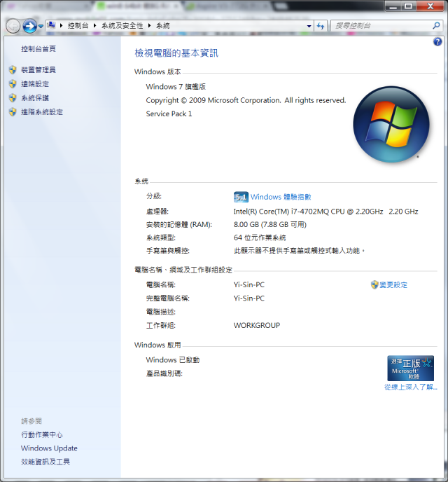This screenshot has width=448, height=482.
Task: Click the shield icon beside 進階系統設定
Action: 13,112
